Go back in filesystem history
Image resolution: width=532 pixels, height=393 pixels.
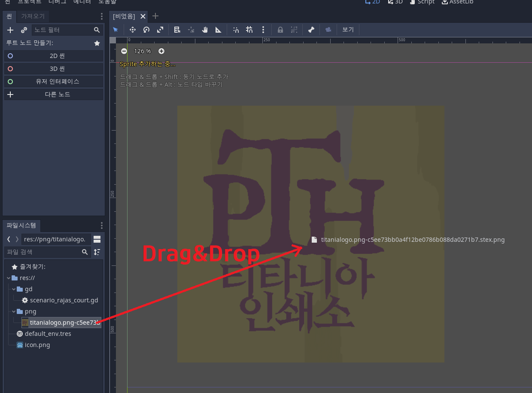pos(9,239)
